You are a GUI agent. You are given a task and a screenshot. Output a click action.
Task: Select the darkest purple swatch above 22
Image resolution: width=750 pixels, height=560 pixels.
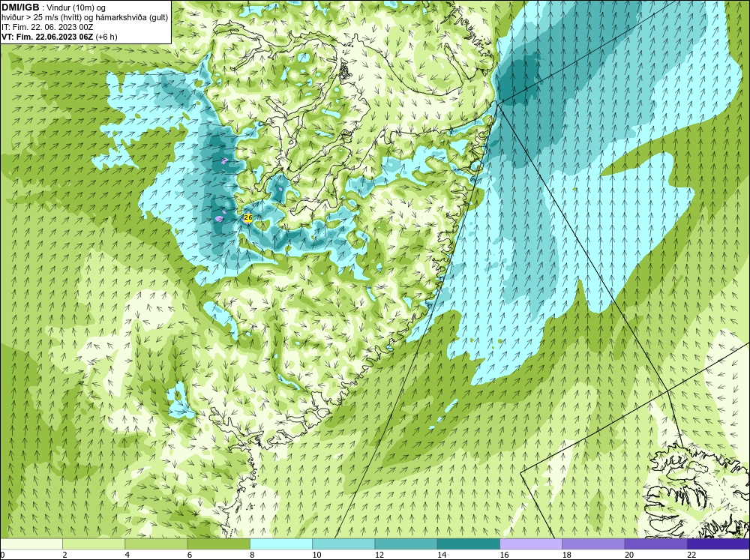(x=718, y=544)
